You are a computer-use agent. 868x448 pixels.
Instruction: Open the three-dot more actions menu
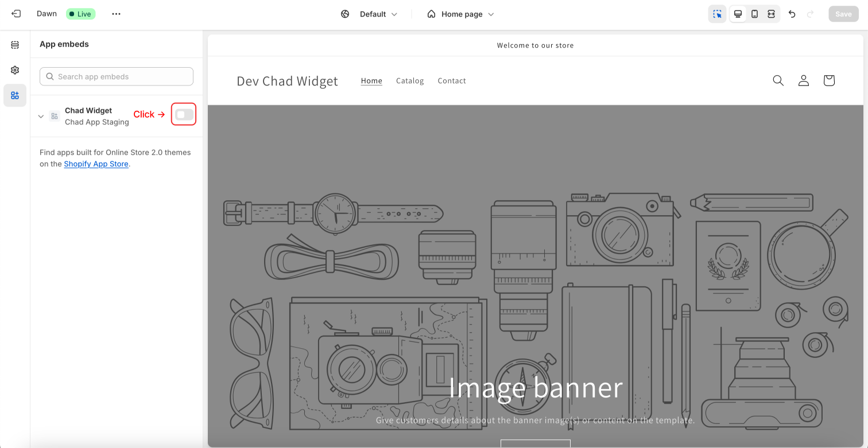click(117, 14)
